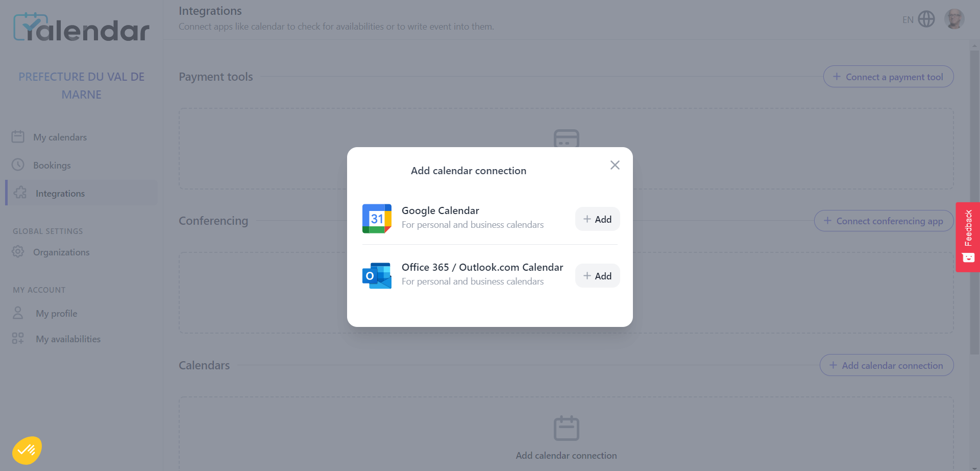
Task: Click Connect a payment tool button
Action: [x=888, y=77]
